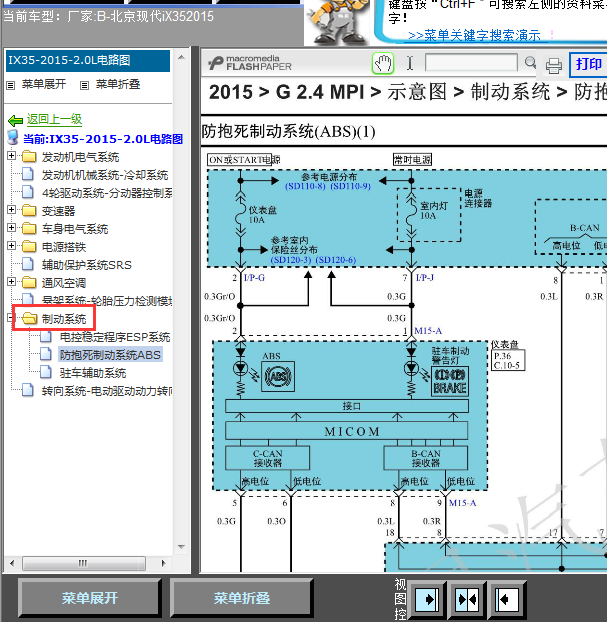Click the green back arrow icon
The width and height of the screenshot is (607, 622).
pos(15,120)
